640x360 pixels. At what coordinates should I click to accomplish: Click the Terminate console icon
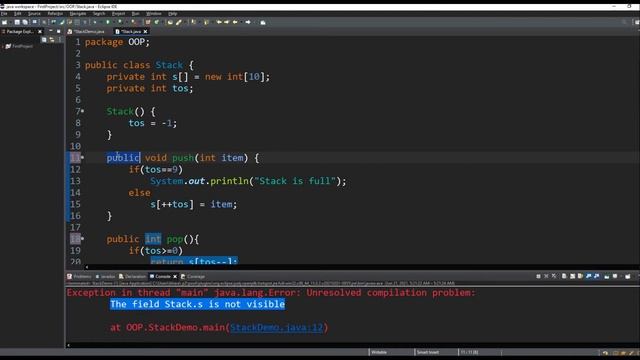tap(538, 276)
